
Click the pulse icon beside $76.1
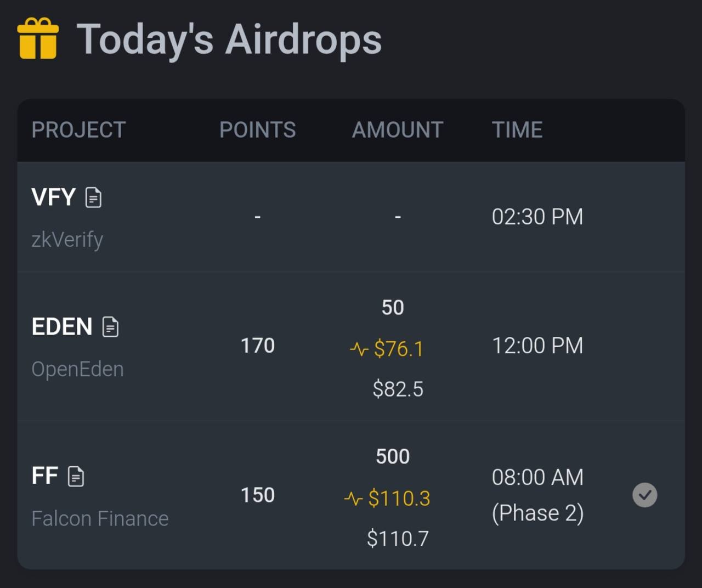point(359,349)
